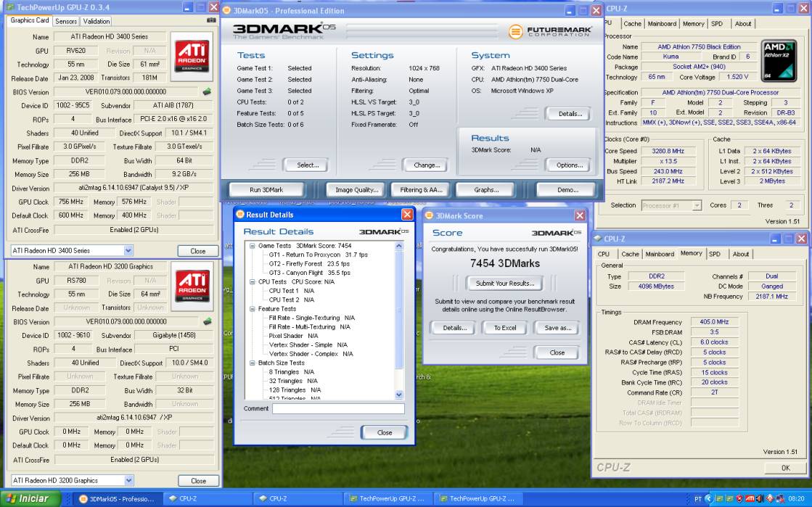Screen dimensions: 812x507
Task: Select GT1 - Return To Proxycon result row
Action: [x=318, y=255]
